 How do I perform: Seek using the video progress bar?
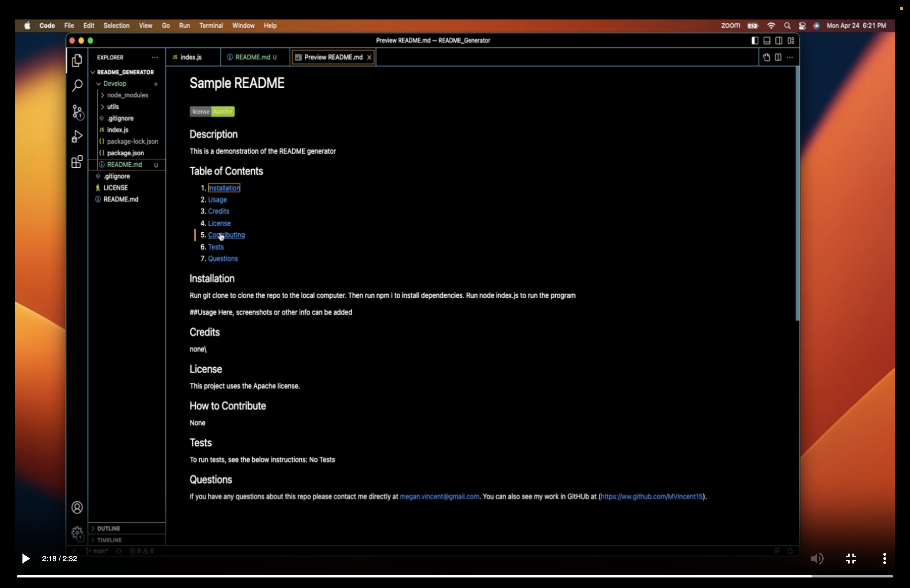tap(454, 576)
